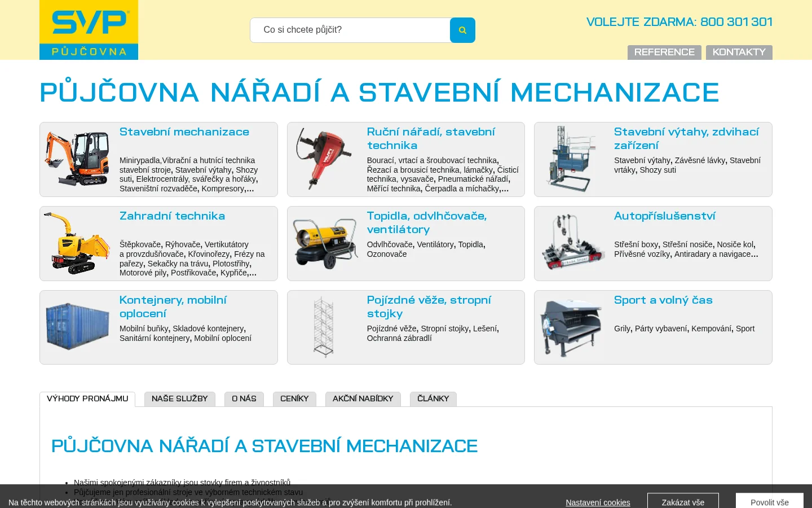The width and height of the screenshot is (812, 508).
Task: Open the Závěsné lávky link
Action: pos(700,160)
